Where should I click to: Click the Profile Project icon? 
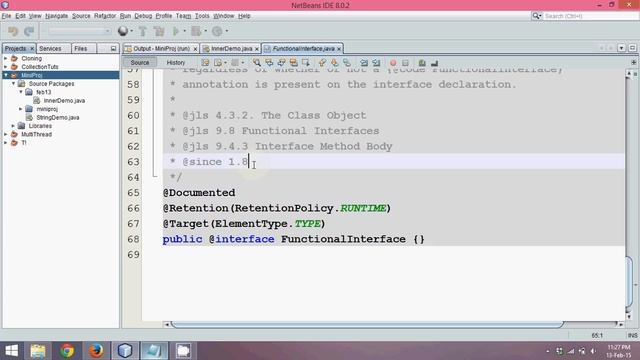coord(217,31)
